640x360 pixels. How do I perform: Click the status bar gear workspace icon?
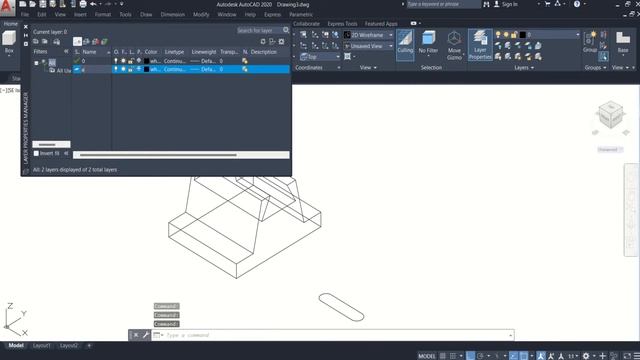coord(586,356)
